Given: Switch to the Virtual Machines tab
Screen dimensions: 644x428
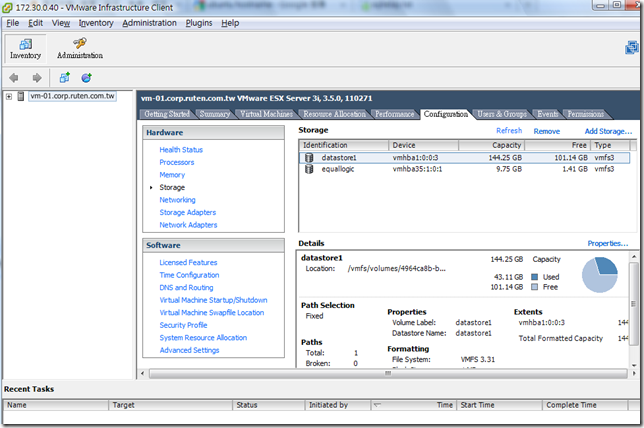Looking at the screenshot, I should (x=267, y=114).
